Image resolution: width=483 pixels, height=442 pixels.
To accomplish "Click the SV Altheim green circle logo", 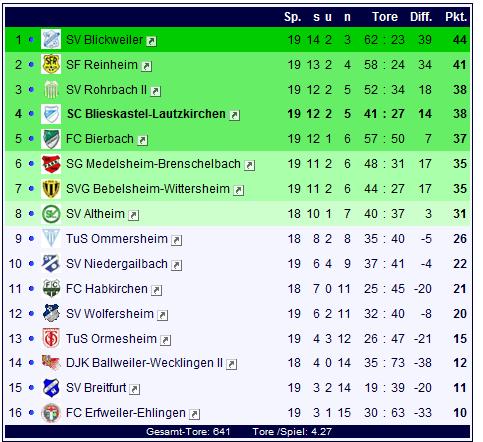I will click(51, 214).
